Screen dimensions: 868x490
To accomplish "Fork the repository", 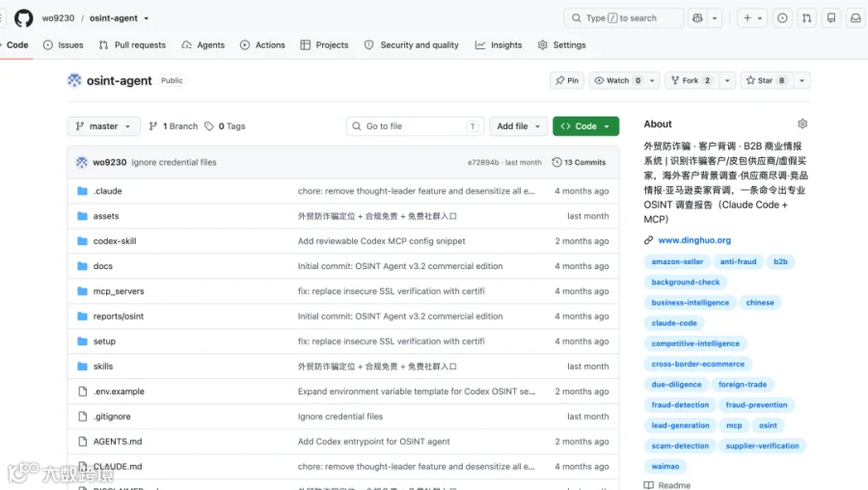I will 691,80.
